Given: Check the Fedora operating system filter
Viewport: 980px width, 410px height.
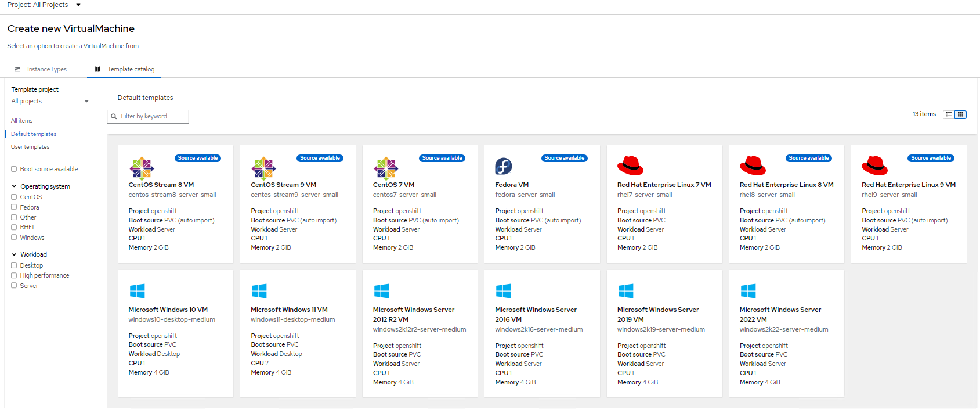Looking at the screenshot, I should pyautogui.click(x=14, y=207).
